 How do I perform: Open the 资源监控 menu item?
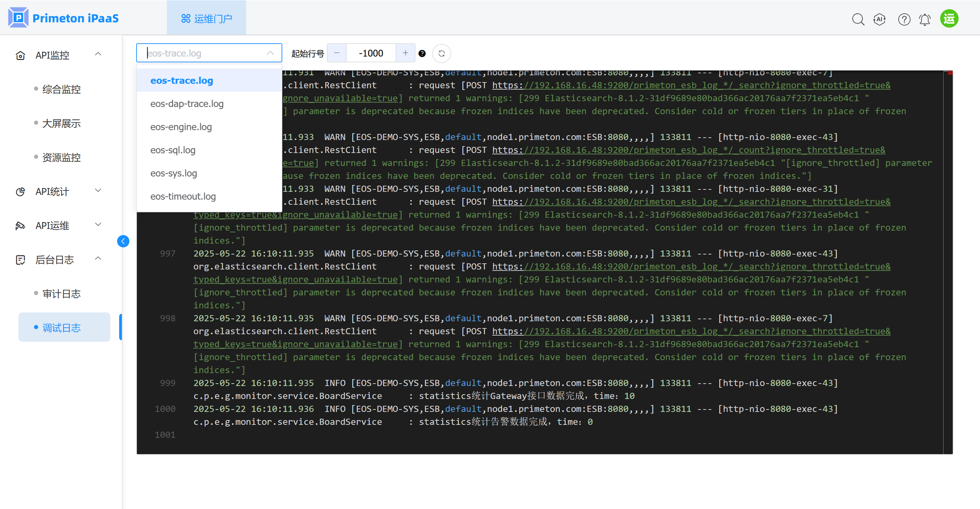[x=61, y=157]
